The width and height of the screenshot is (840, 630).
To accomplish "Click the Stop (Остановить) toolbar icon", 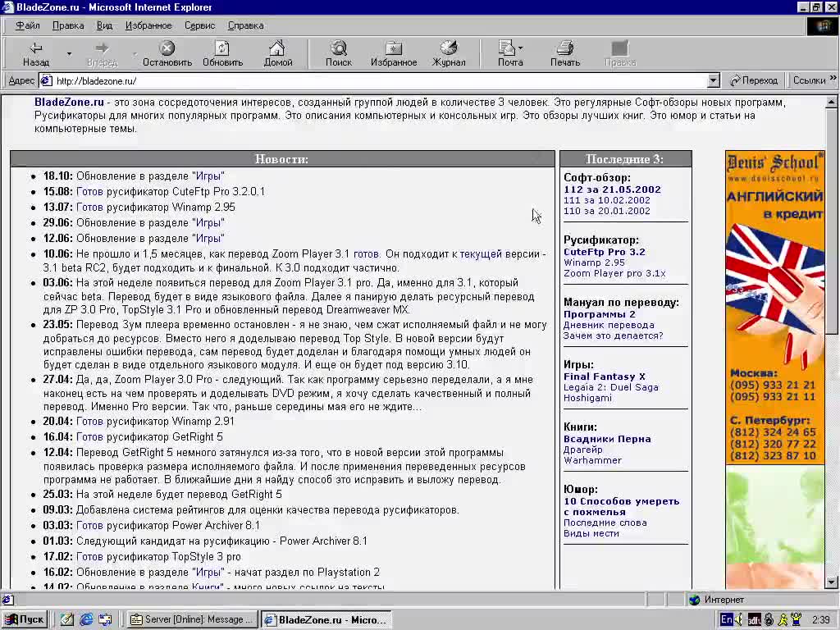I will [x=167, y=54].
